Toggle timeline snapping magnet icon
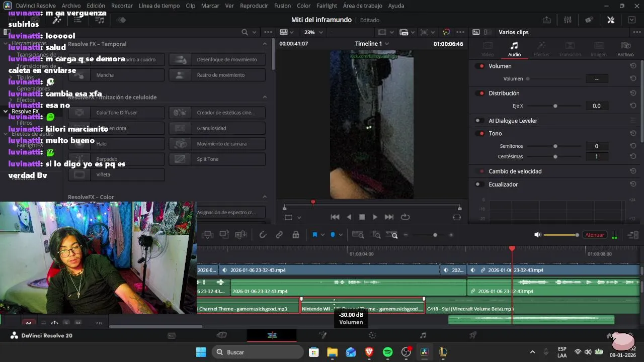The image size is (644, 362). tap(263, 235)
